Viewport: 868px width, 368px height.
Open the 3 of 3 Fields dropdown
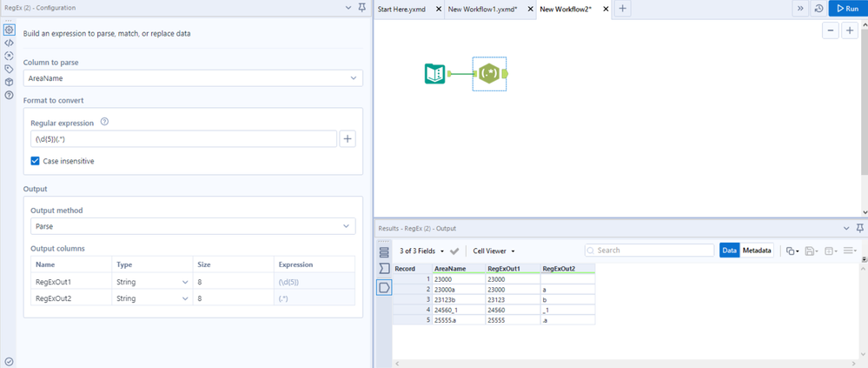(421, 251)
